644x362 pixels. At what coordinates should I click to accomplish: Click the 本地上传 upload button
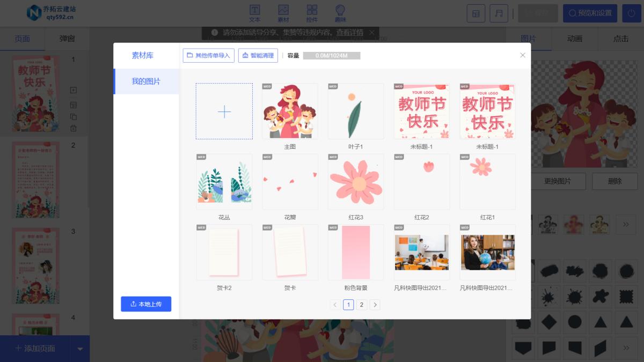(x=145, y=304)
